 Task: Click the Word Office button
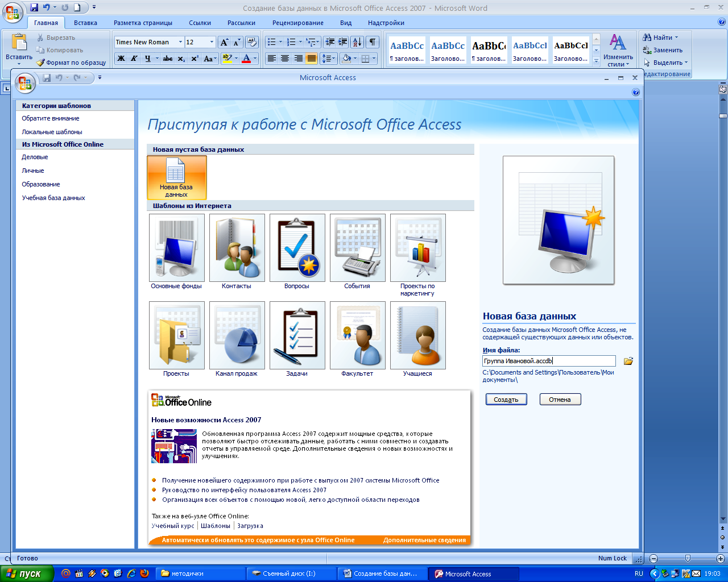tap(13, 13)
